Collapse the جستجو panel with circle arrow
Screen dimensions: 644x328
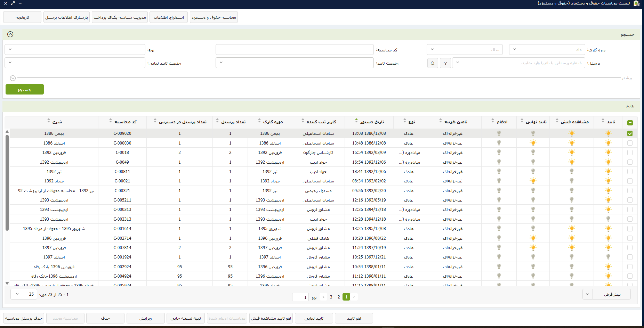click(10, 34)
